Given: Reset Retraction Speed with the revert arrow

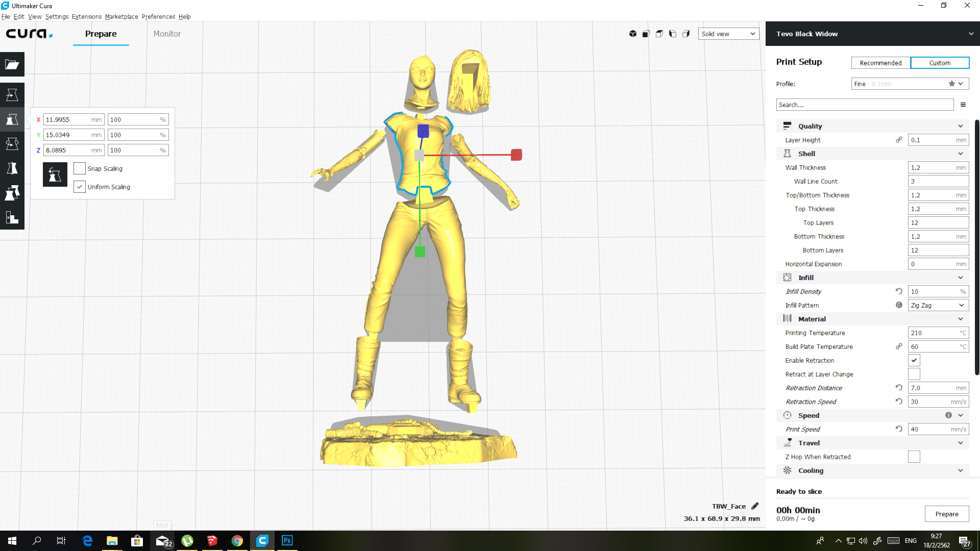Looking at the screenshot, I should coord(899,402).
